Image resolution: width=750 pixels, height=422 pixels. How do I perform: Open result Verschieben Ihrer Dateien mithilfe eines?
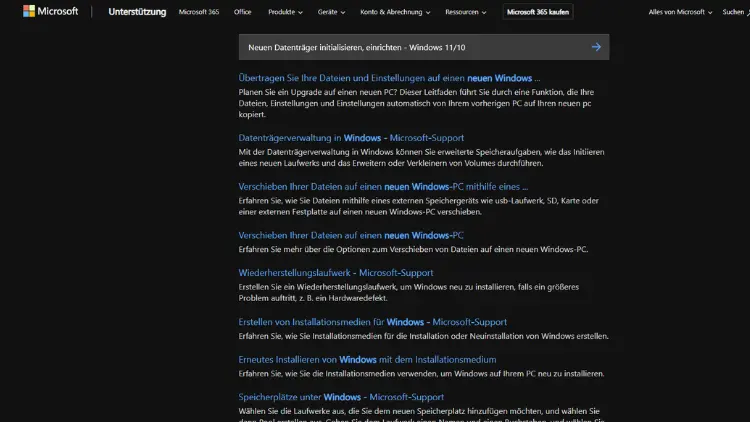383,187
